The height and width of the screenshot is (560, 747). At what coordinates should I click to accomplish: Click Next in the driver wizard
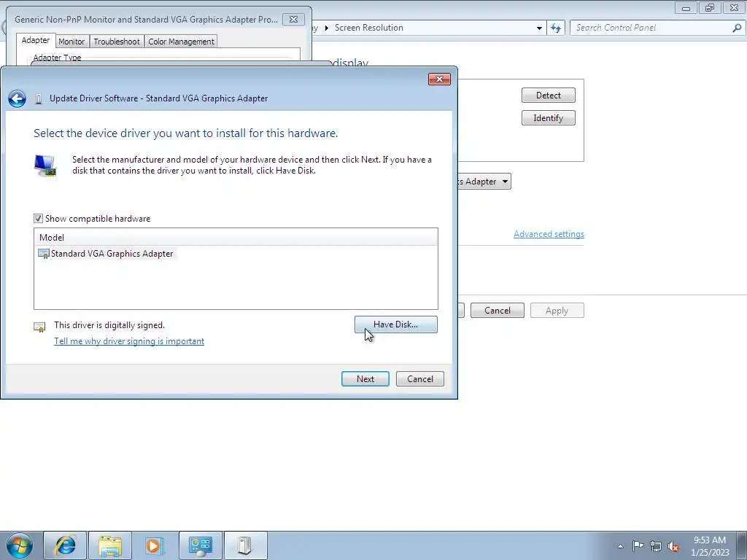[365, 379]
